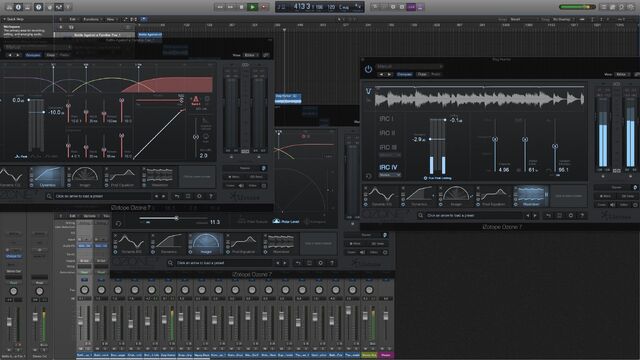This screenshot has height=360, width=640.
Task: Click insert module slot in Maximizer Ozone window
Action: [x=569, y=196]
